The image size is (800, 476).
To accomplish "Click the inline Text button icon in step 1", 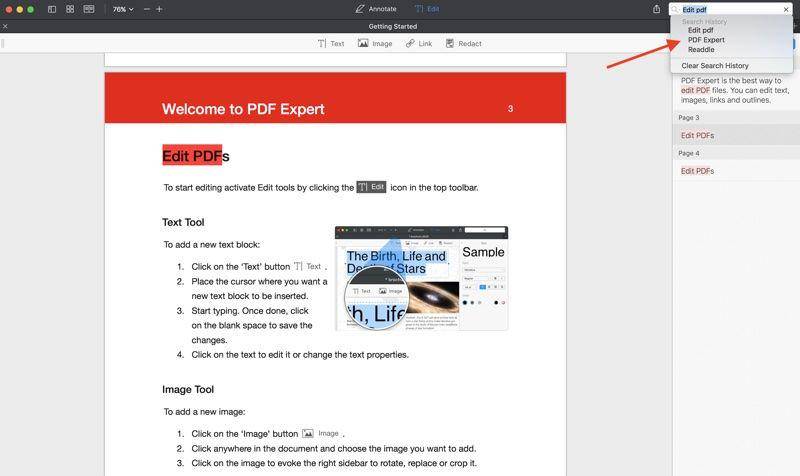I will click(308, 266).
